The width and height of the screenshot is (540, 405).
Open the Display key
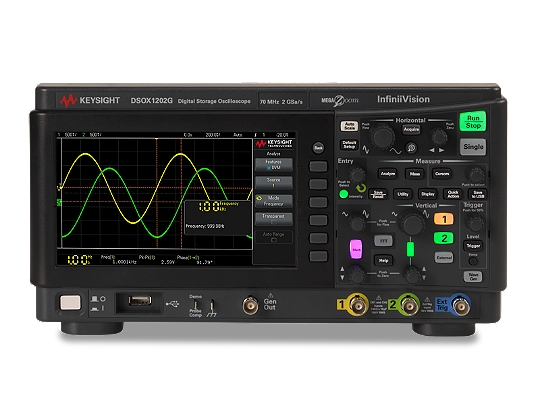428,194
